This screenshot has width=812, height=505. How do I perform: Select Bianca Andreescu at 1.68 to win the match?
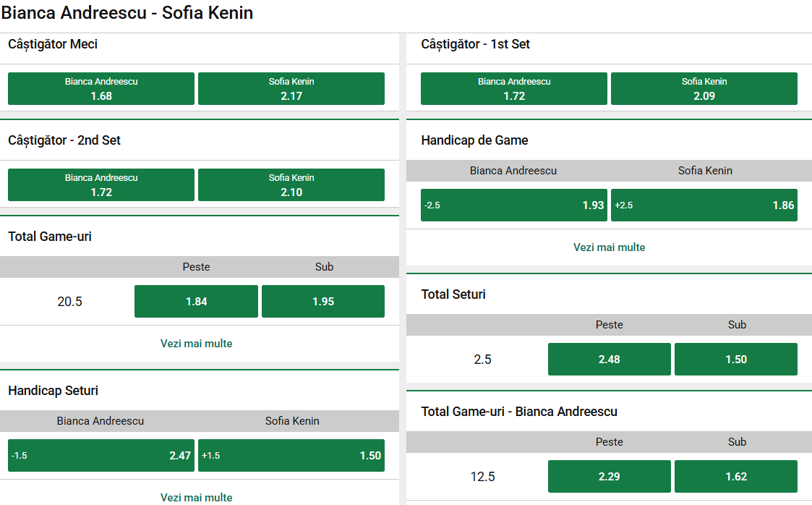pyautogui.click(x=101, y=88)
